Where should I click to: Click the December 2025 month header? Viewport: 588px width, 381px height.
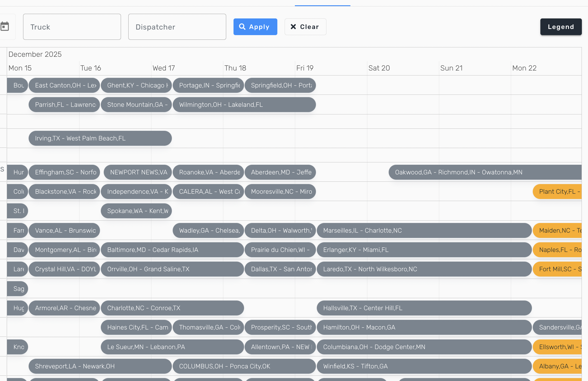[35, 54]
